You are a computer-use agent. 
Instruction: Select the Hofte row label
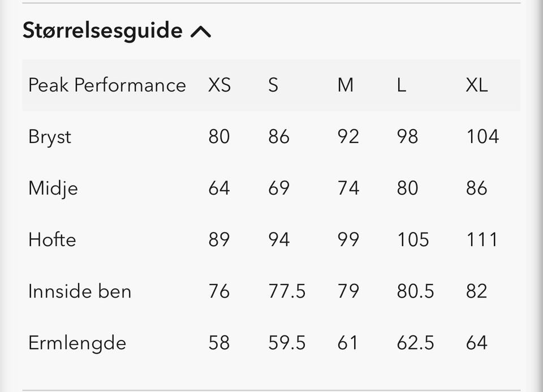[52, 239]
